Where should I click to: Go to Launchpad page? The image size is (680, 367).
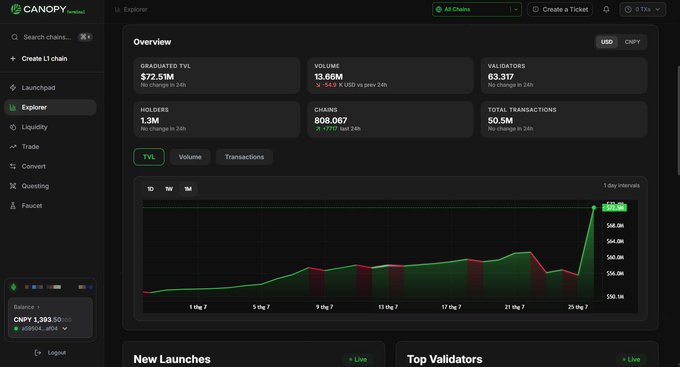(x=50, y=88)
